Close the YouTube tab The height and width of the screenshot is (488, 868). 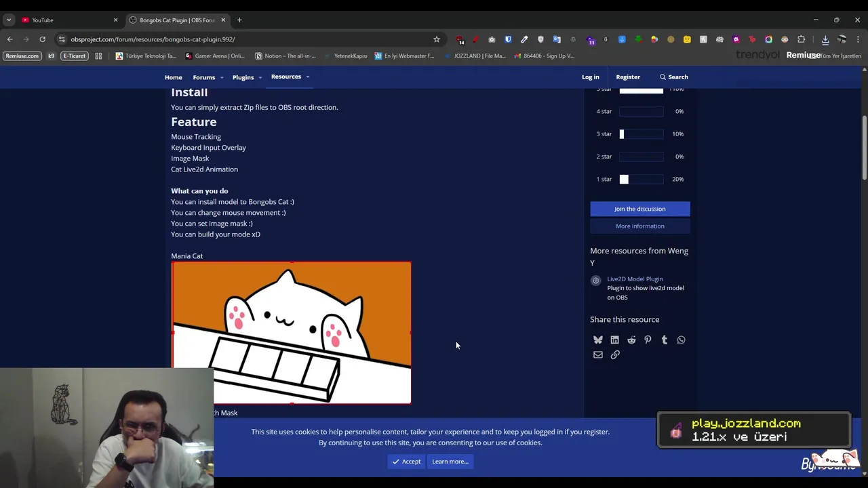115,20
